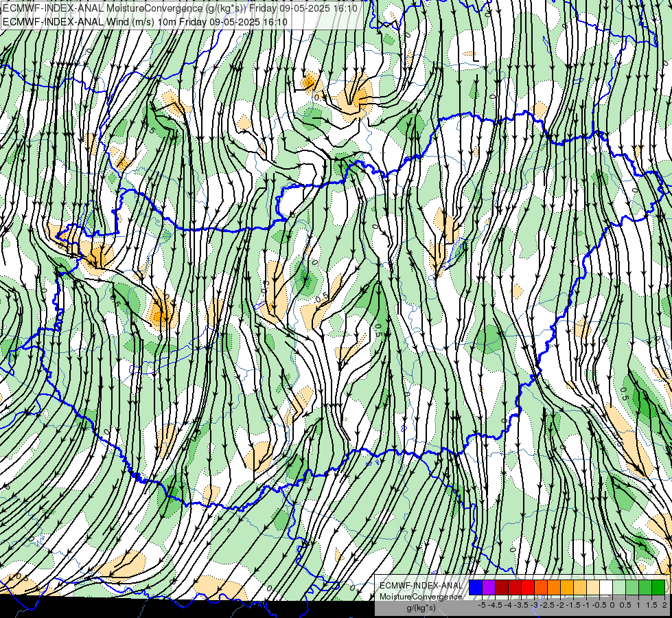
Task: Pick the pale peach swatch ending at -0.5
Action: point(593,587)
